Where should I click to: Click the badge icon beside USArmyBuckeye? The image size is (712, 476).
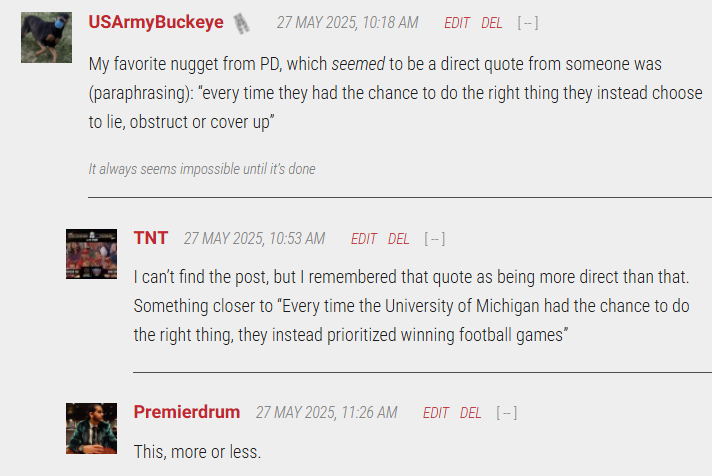(242, 23)
